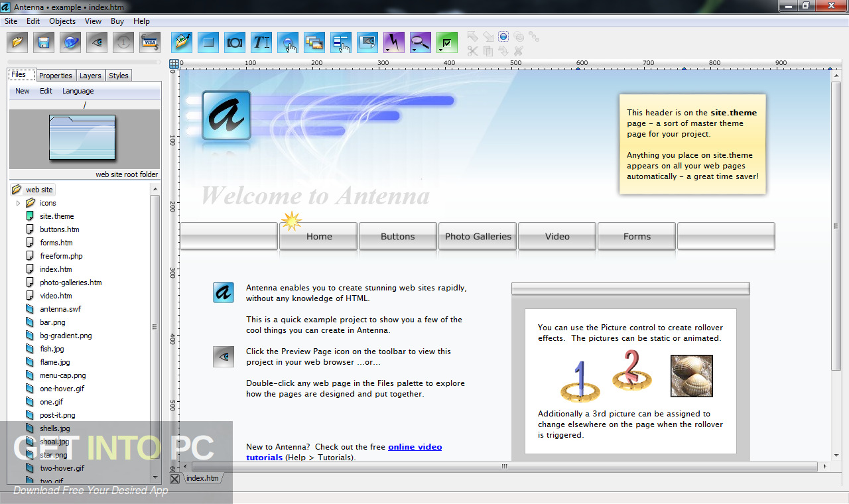Click the disabled clock number-one toolbar icon
849x504 pixels.
coord(123,42)
